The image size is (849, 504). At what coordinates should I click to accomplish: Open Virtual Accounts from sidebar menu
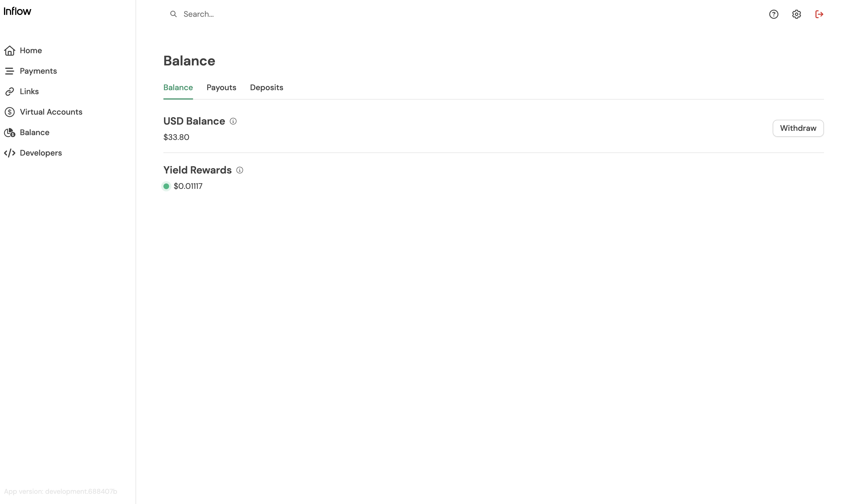(51, 112)
